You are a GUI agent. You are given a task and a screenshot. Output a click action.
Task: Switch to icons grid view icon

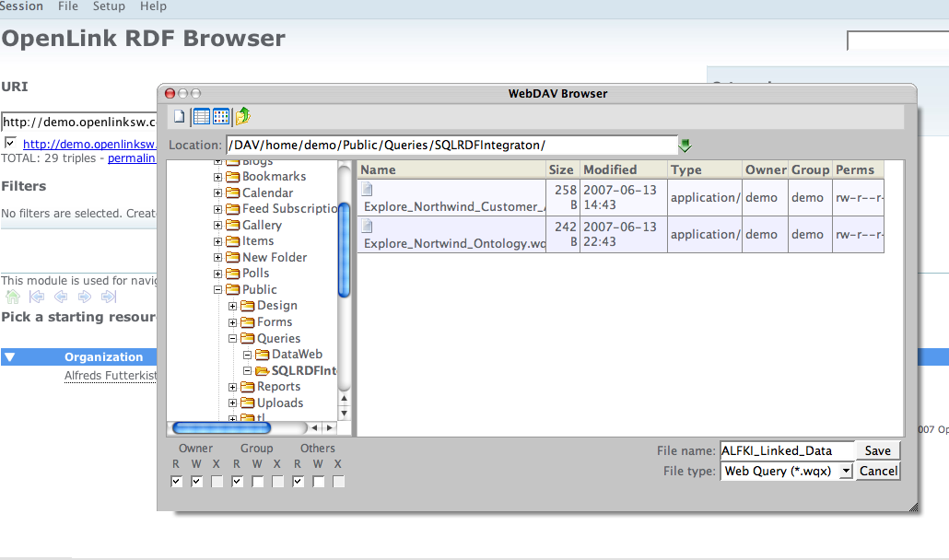tap(221, 117)
